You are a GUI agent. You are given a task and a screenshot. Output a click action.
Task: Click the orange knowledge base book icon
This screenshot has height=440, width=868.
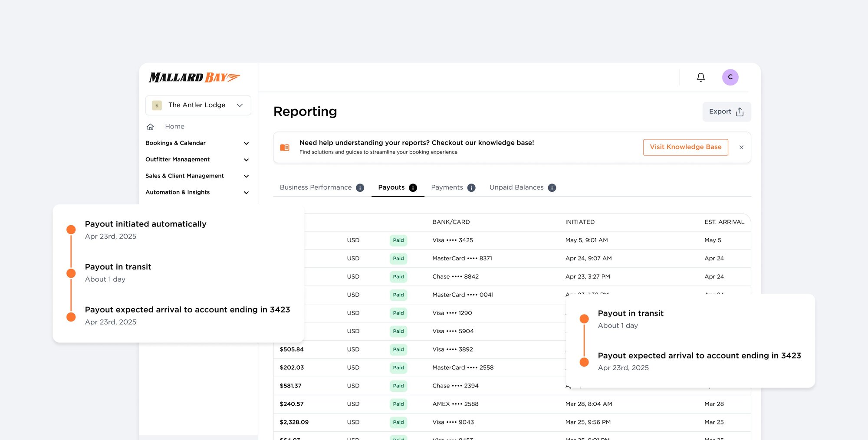click(285, 147)
